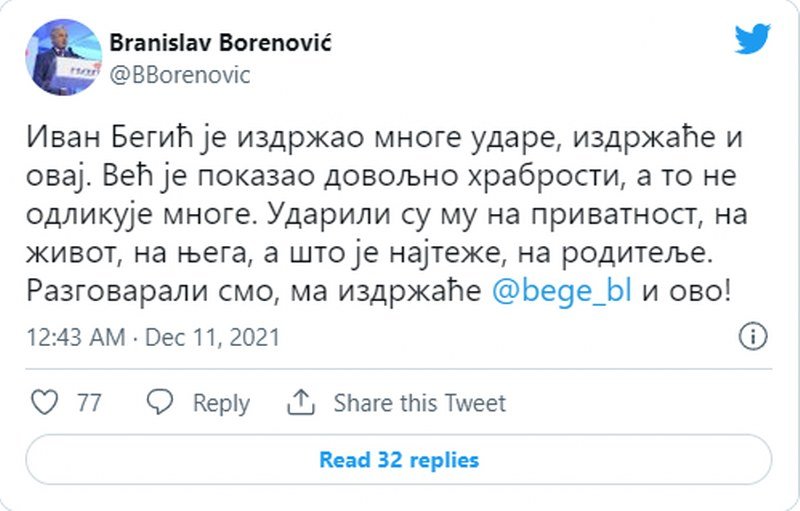Screen dimensions: 800x511
Task: Click the 77 likes count
Action: pyautogui.click(x=89, y=403)
